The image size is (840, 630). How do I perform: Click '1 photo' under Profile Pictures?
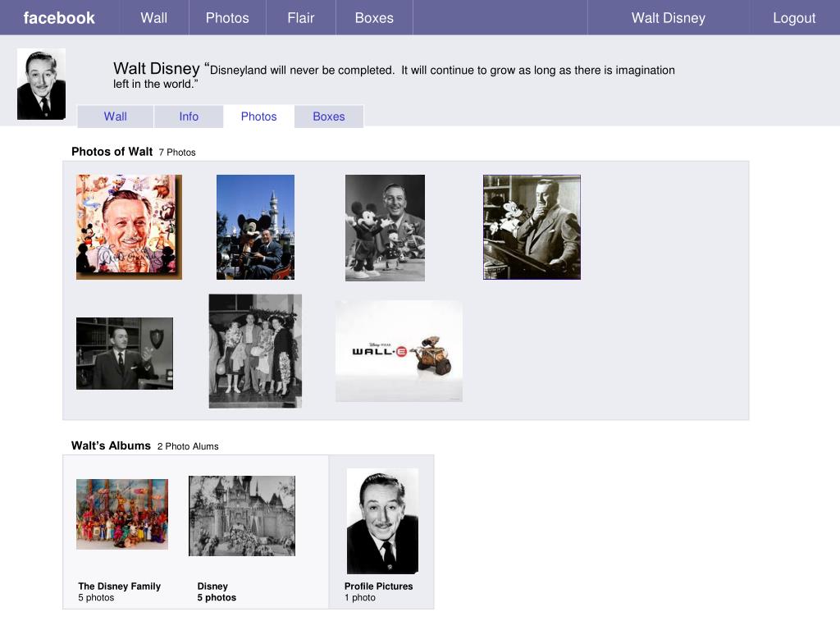[x=360, y=597]
